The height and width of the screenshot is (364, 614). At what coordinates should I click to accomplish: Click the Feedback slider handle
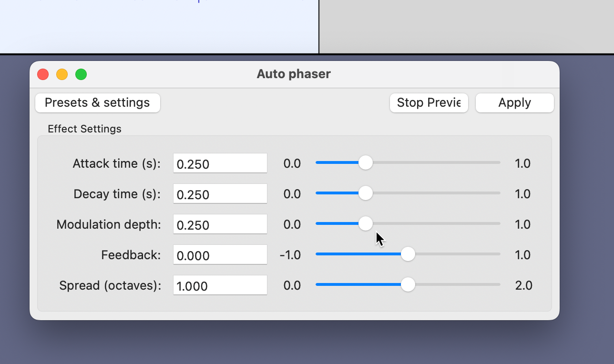408,254
